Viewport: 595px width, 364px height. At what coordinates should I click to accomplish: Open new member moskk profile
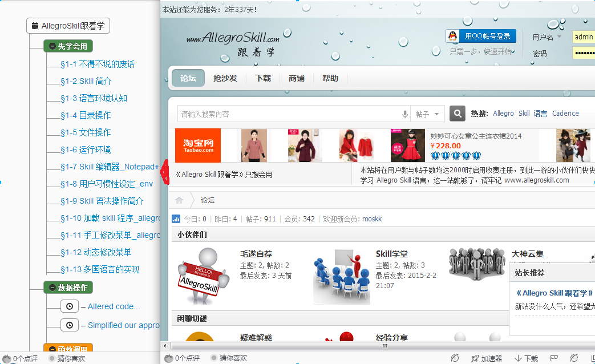click(372, 219)
